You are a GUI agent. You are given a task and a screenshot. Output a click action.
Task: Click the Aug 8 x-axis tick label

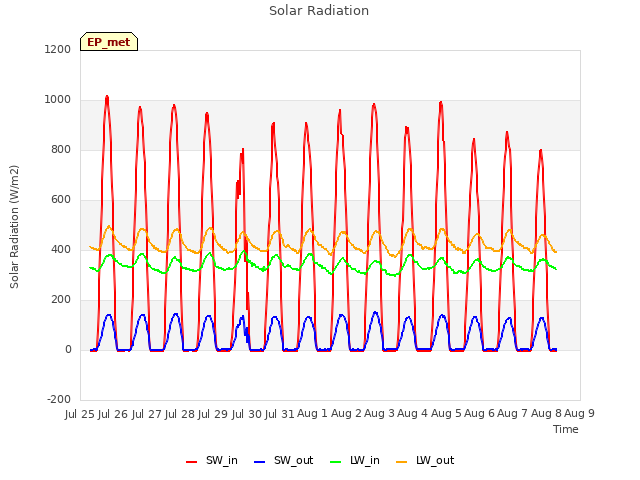(x=546, y=413)
